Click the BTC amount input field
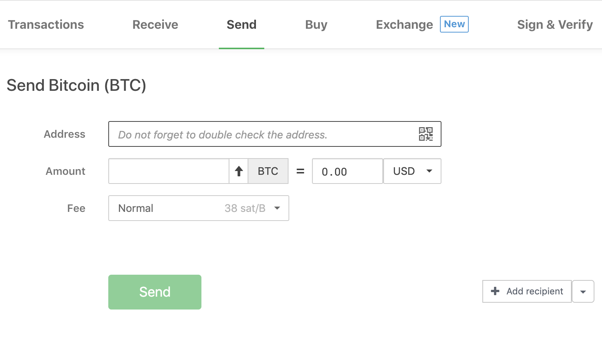The image size is (602, 364). 169,171
